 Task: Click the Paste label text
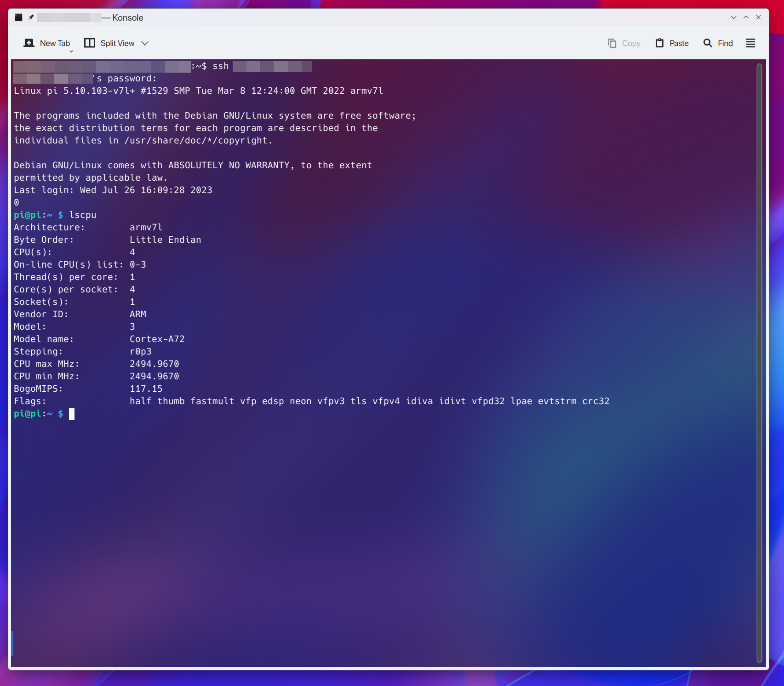pos(679,43)
